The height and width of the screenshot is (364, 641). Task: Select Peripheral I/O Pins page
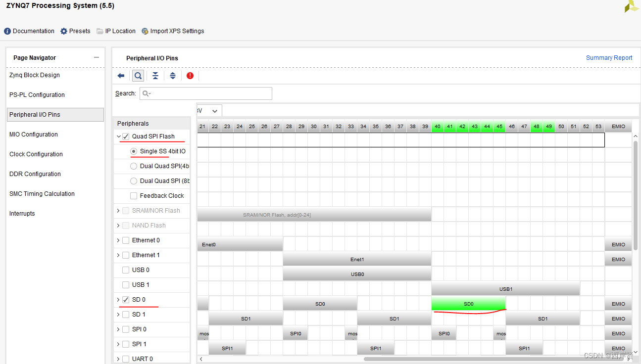55,115
